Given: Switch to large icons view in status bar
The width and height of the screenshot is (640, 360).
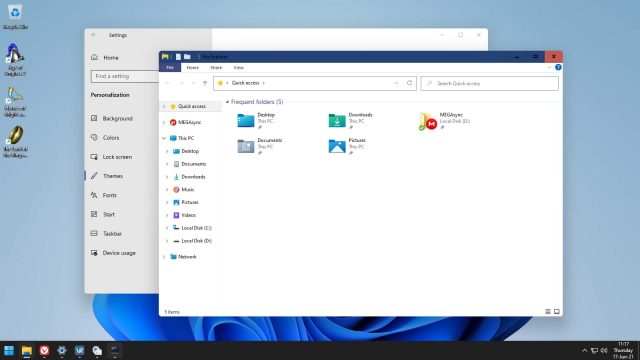Looking at the screenshot, I should pos(556,311).
